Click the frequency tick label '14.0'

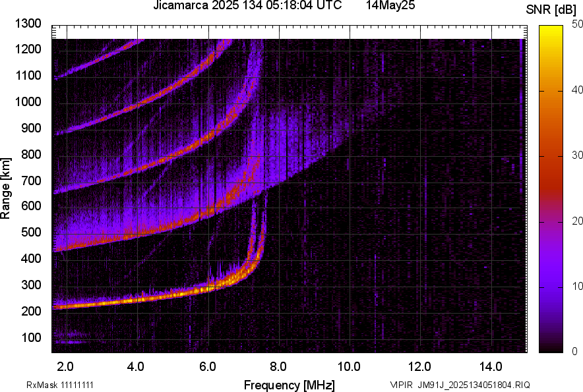tap(491, 367)
